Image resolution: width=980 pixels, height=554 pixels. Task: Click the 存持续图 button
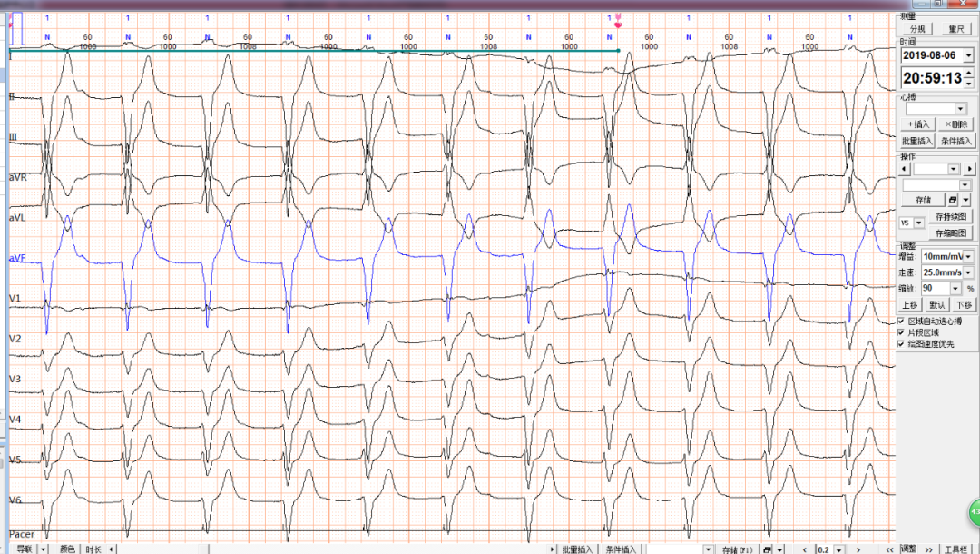(x=951, y=216)
